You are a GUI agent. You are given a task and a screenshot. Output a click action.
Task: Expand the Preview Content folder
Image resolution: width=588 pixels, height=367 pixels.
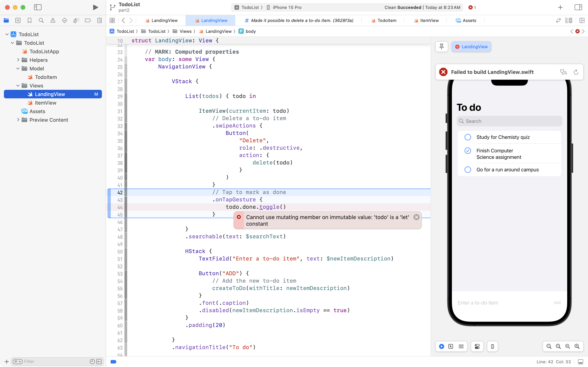(x=18, y=120)
